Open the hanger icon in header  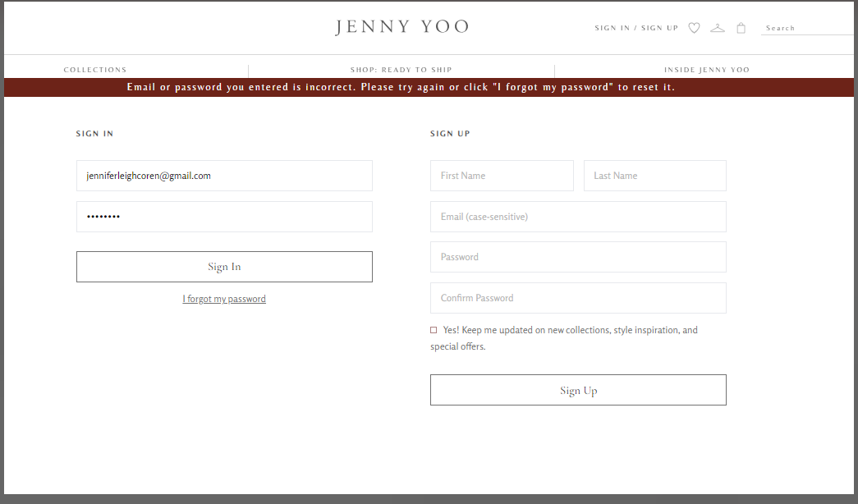(718, 28)
